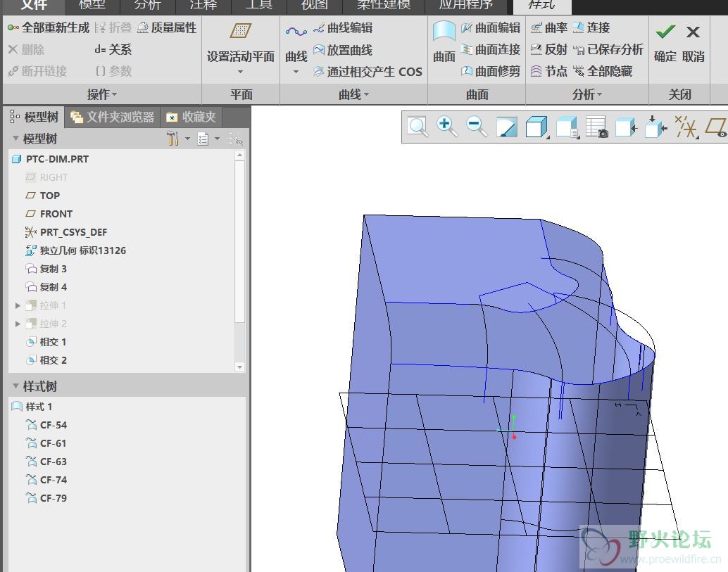Open the 分析 ribbon tab
The height and width of the screenshot is (572, 728).
click(x=147, y=6)
